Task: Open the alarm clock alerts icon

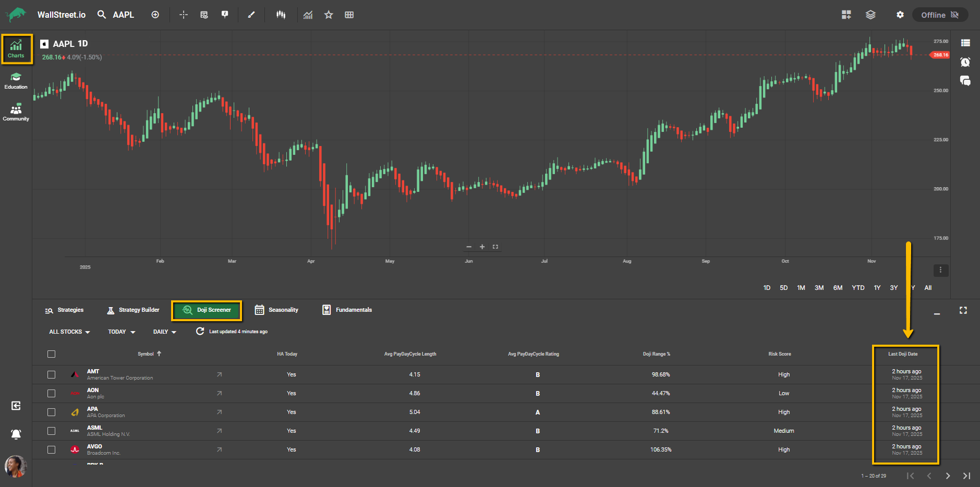Action: pyautogui.click(x=965, y=62)
